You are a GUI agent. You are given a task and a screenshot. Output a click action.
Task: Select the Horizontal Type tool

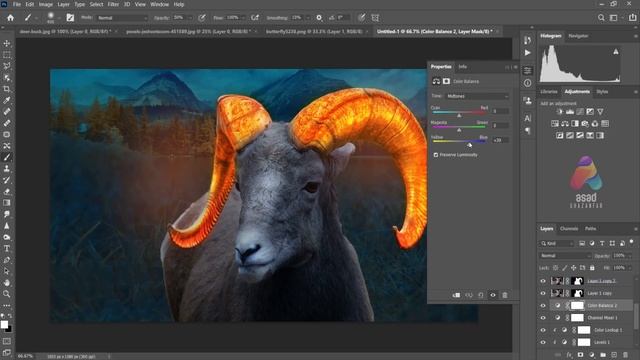(7, 249)
